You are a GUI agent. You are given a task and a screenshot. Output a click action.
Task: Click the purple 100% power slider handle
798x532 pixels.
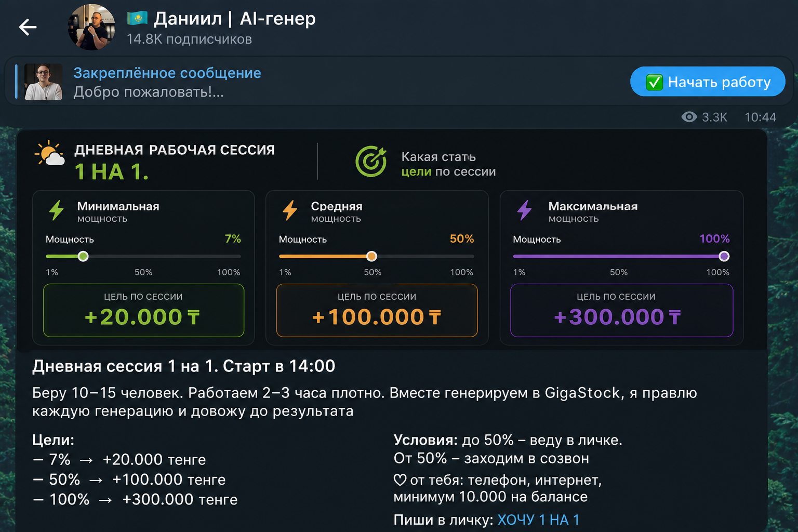[x=724, y=256]
